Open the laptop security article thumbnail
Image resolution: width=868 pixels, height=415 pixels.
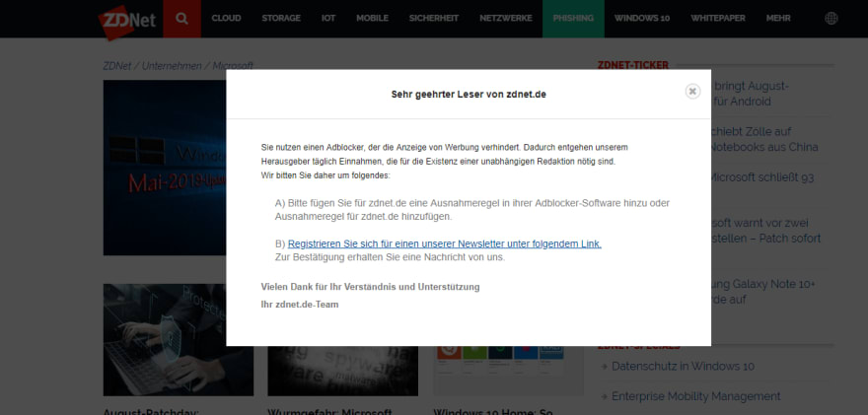click(x=179, y=340)
